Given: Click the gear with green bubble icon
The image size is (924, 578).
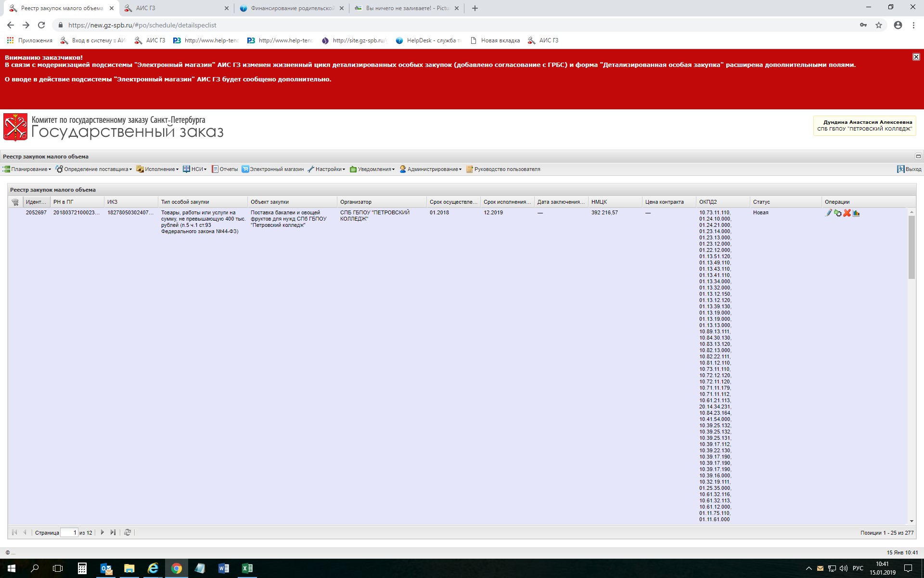Looking at the screenshot, I should point(838,213).
